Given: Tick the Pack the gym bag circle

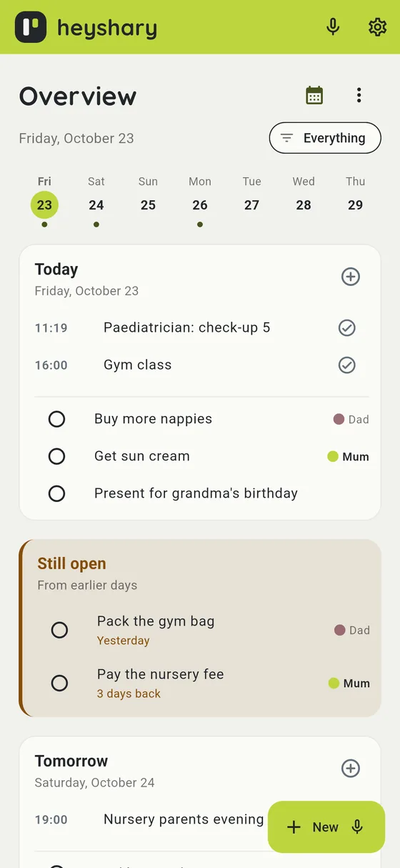Looking at the screenshot, I should 60,630.
